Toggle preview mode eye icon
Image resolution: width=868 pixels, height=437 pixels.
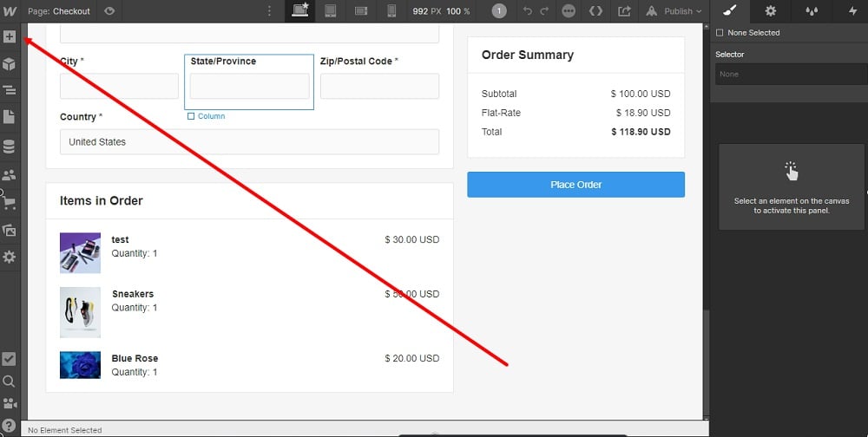[109, 11]
